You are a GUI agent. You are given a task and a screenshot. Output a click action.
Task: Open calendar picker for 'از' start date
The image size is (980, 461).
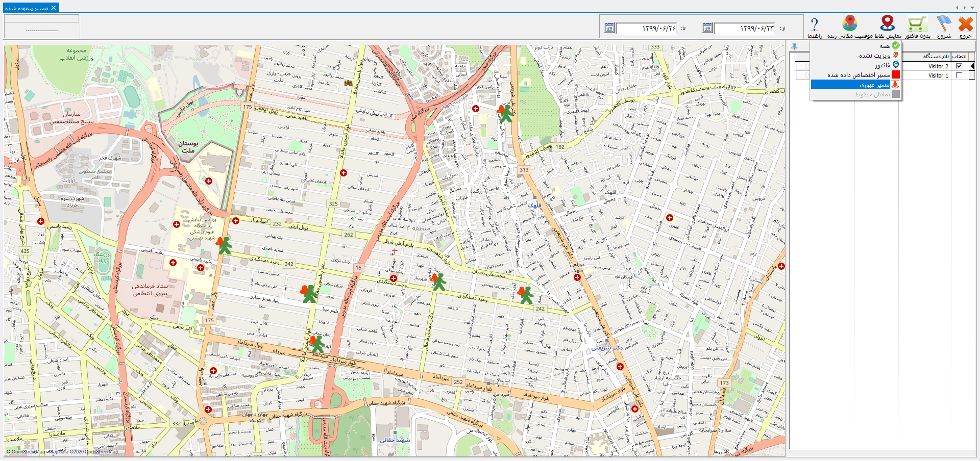707,28
